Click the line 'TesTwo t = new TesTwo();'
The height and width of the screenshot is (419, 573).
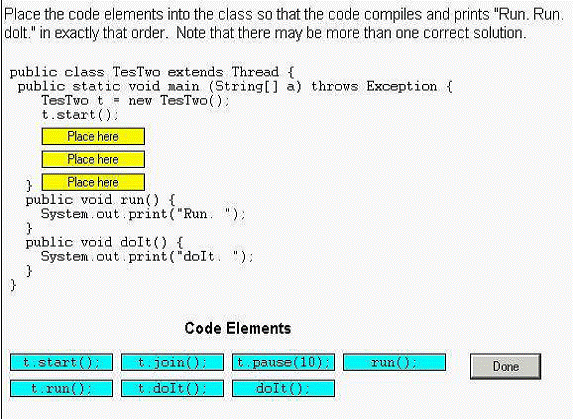coord(135,100)
